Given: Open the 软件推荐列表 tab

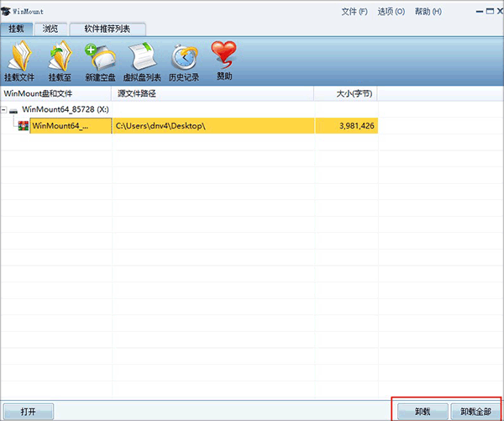Looking at the screenshot, I should tap(108, 29).
